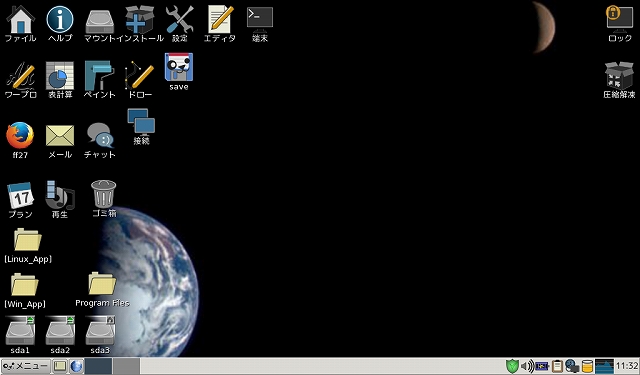Click the globe browser launcher in taskbar
This screenshot has width=640, height=375.
pyautogui.click(x=76, y=366)
